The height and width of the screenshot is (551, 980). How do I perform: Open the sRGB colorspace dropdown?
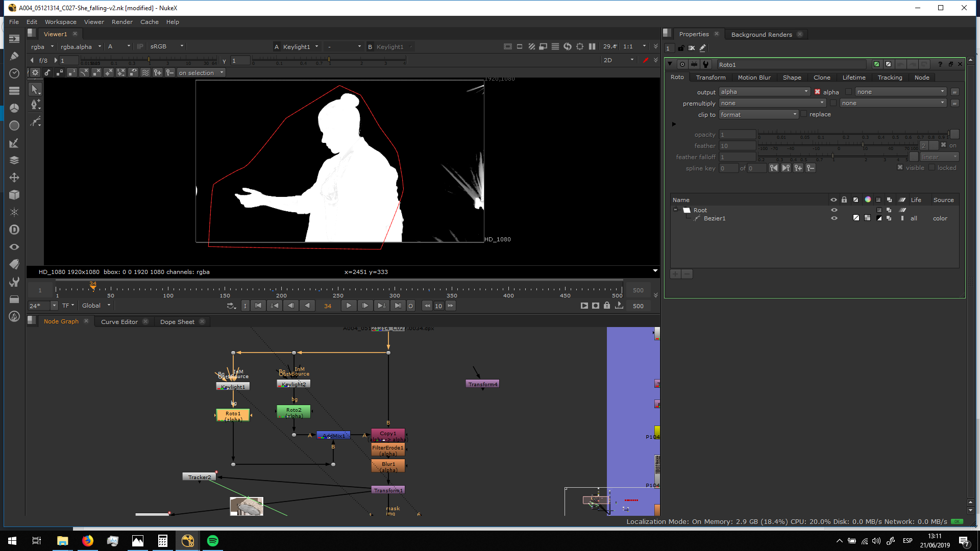pos(166,46)
